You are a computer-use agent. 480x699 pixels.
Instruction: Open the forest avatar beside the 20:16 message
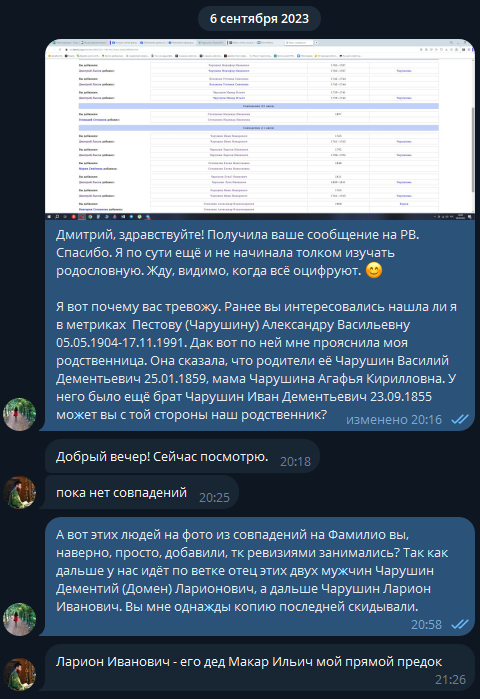pyautogui.click(x=20, y=415)
